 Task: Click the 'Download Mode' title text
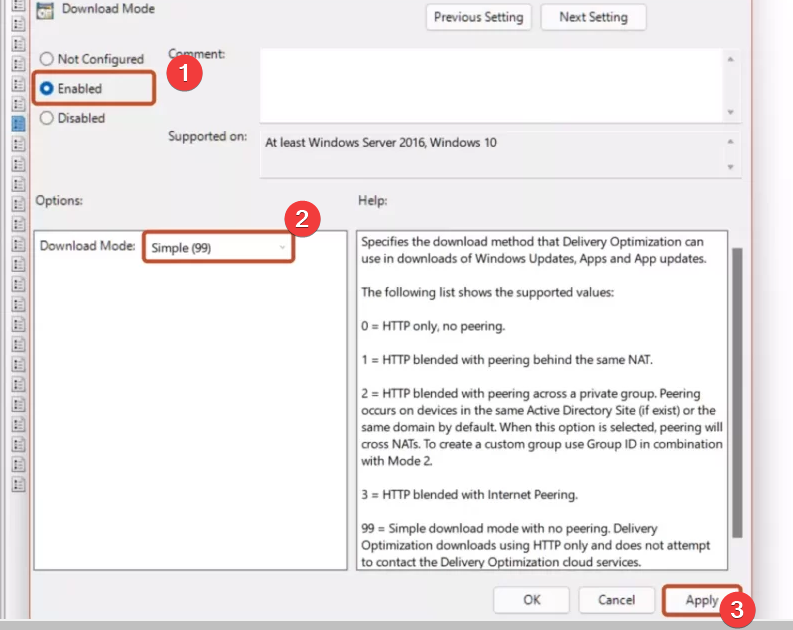108,9
